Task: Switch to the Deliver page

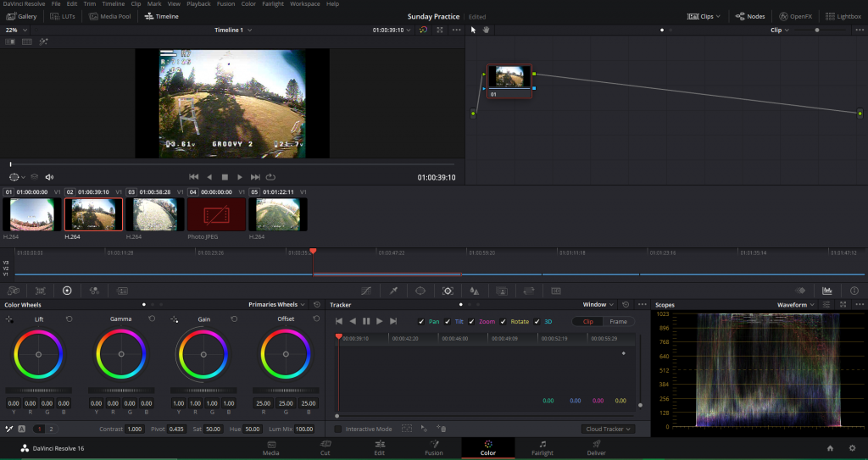Action: coord(596,448)
